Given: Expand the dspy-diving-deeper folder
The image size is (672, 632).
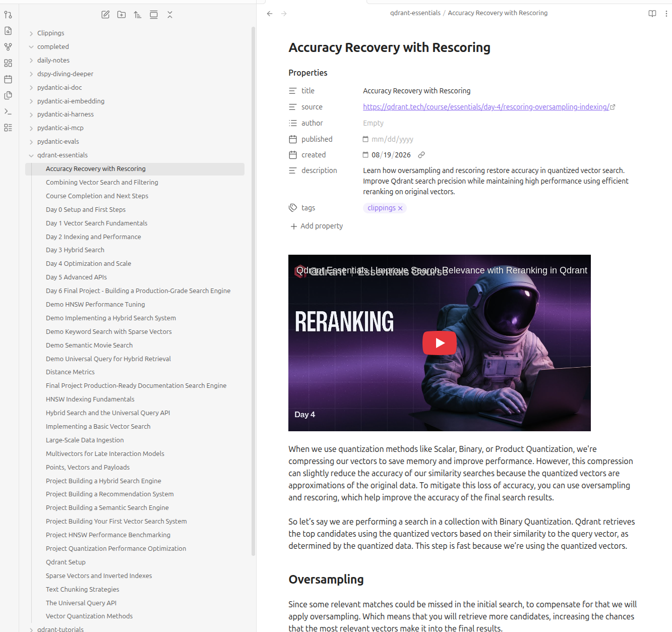Looking at the screenshot, I should coord(31,74).
